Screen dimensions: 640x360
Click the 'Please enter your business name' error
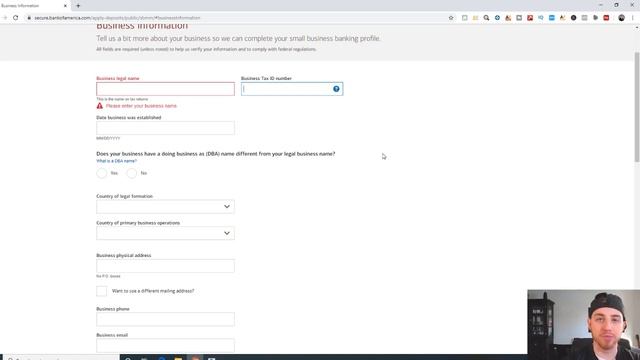141,106
